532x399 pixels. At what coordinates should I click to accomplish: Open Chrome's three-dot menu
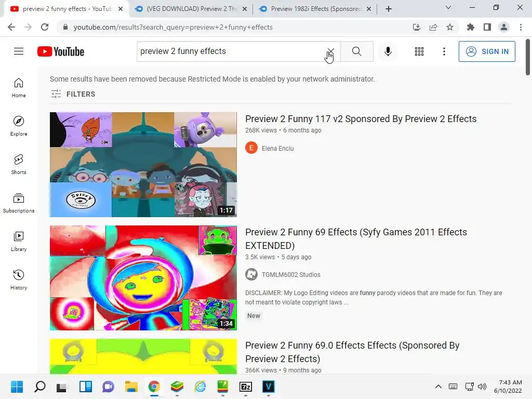click(x=521, y=27)
